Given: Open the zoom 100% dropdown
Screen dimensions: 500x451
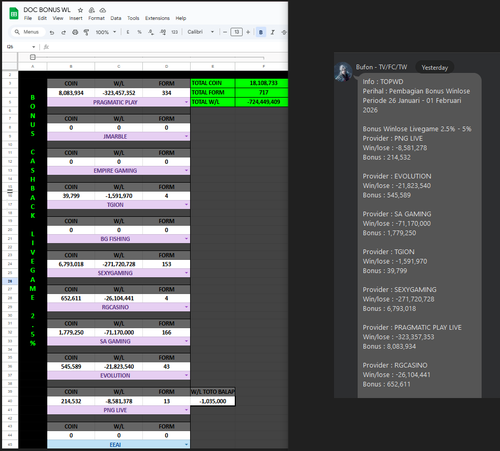Looking at the screenshot, I should 106,32.
